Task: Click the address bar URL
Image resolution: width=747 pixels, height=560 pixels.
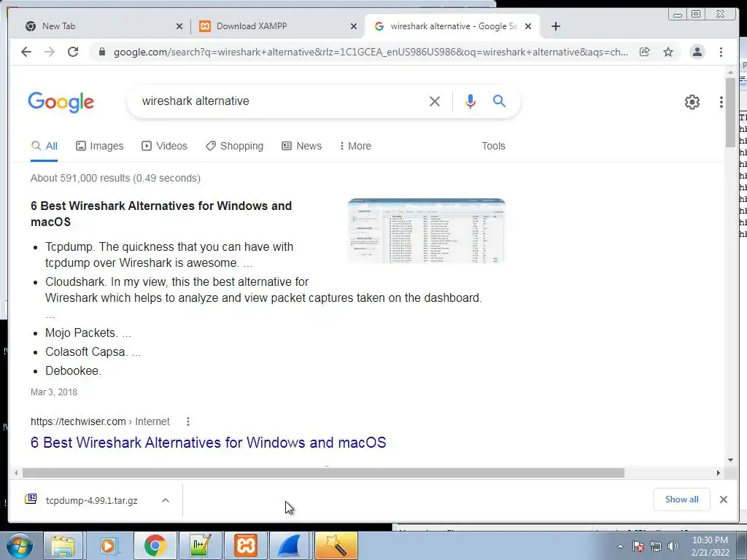Action: 371,52
